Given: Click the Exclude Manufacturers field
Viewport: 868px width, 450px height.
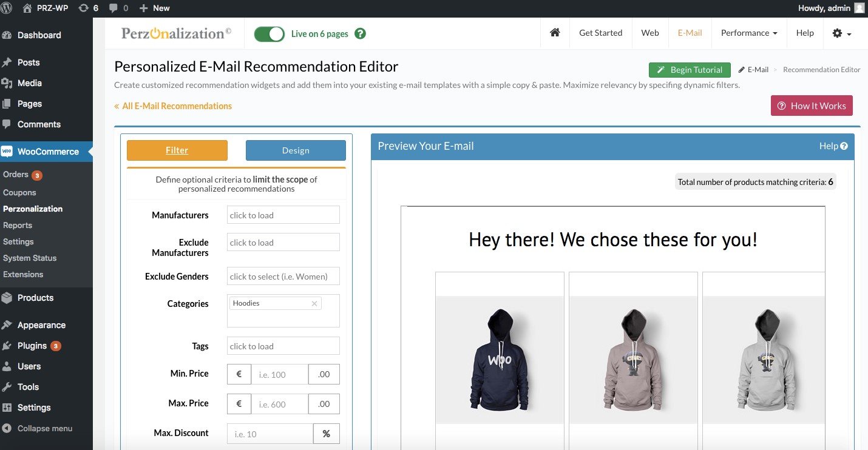Looking at the screenshot, I should point(283,243).
